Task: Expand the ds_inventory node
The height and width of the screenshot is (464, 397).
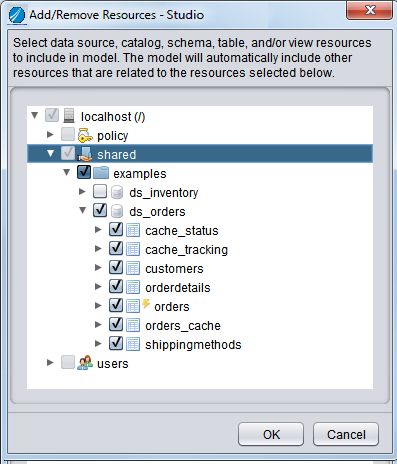Action: pyautogui.click(x=82, y=192)
